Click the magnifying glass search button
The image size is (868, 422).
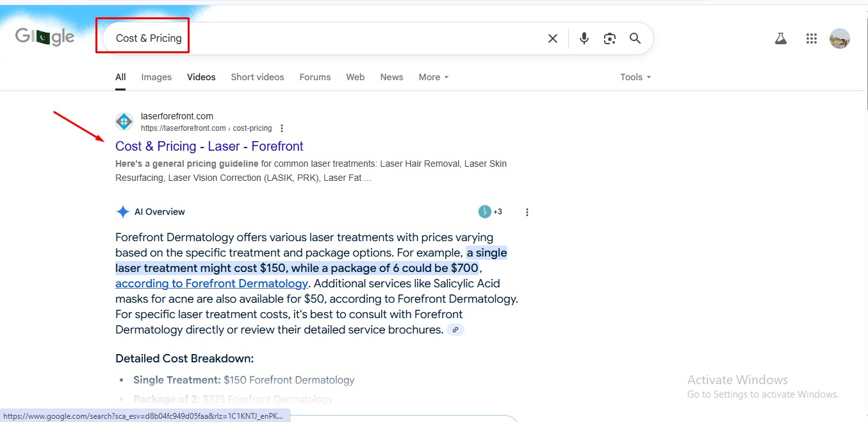click(x=635, y=38)
